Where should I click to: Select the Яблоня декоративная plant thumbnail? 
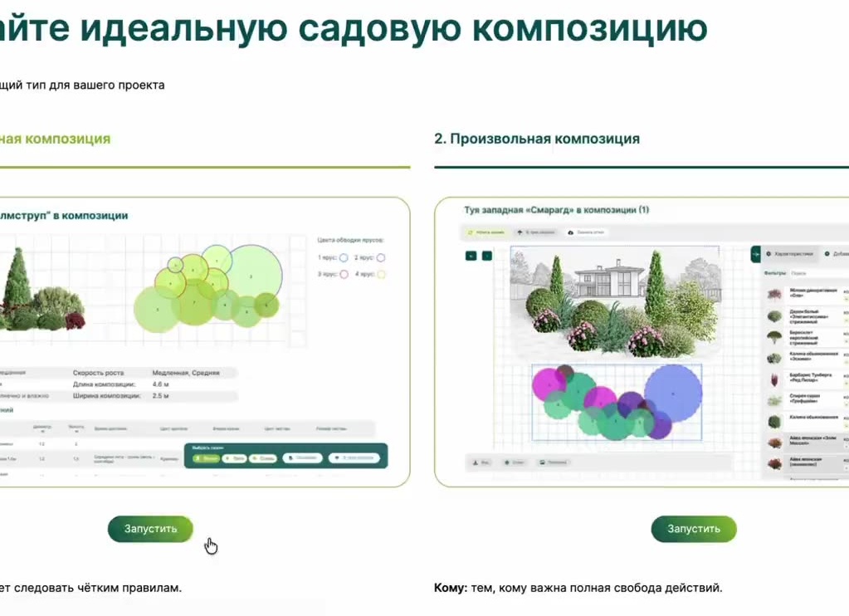[774, 294]
